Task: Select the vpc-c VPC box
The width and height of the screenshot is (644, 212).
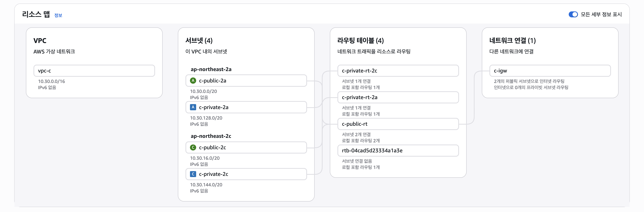Action: click(x=94, y=71)
